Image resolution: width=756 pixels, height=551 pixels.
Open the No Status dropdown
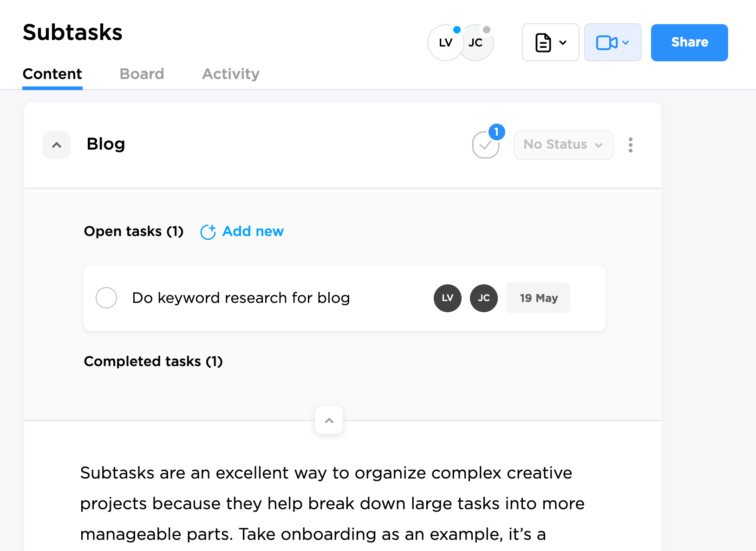click(x=563, y=144)
